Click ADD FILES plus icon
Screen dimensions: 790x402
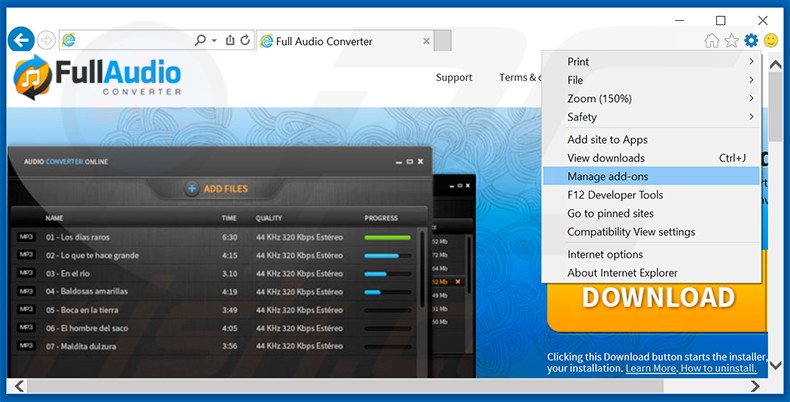coord(191,189)
